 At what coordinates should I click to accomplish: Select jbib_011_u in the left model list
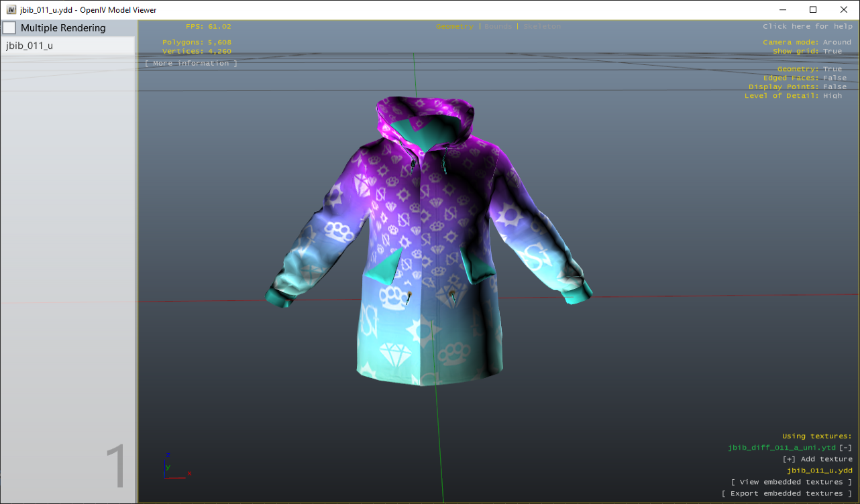coord(30,45)
